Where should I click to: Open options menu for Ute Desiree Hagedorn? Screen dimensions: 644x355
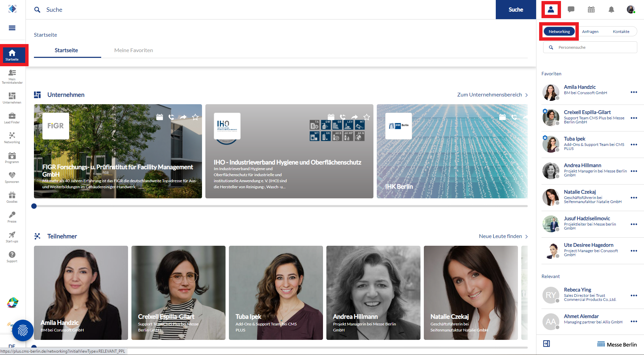(x=634, y=251)
